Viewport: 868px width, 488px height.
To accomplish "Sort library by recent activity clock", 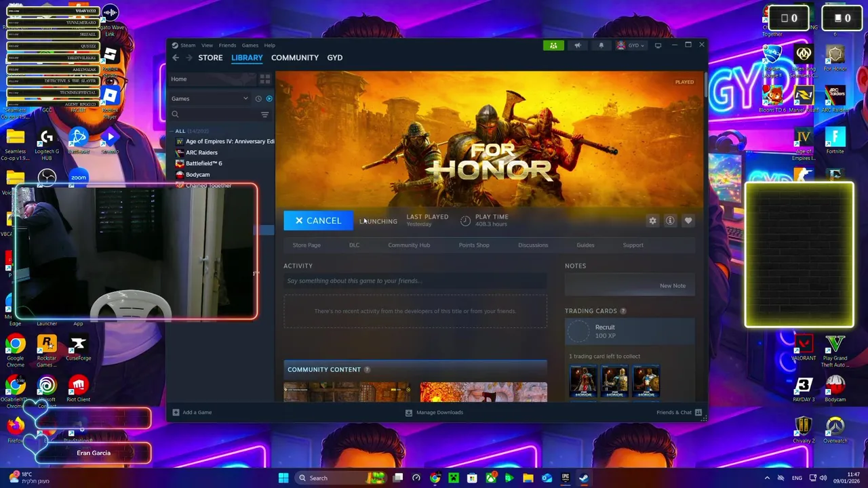I will pos(258,98).
